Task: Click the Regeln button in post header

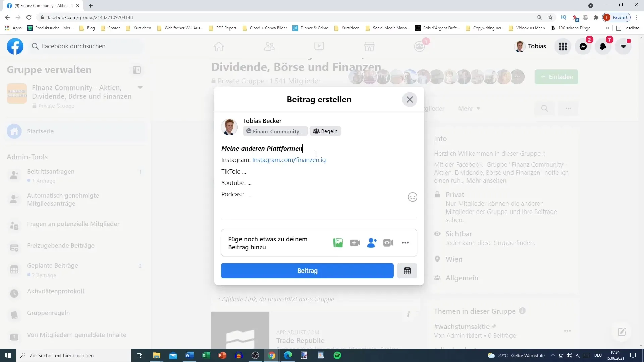Action: point(326,131)
